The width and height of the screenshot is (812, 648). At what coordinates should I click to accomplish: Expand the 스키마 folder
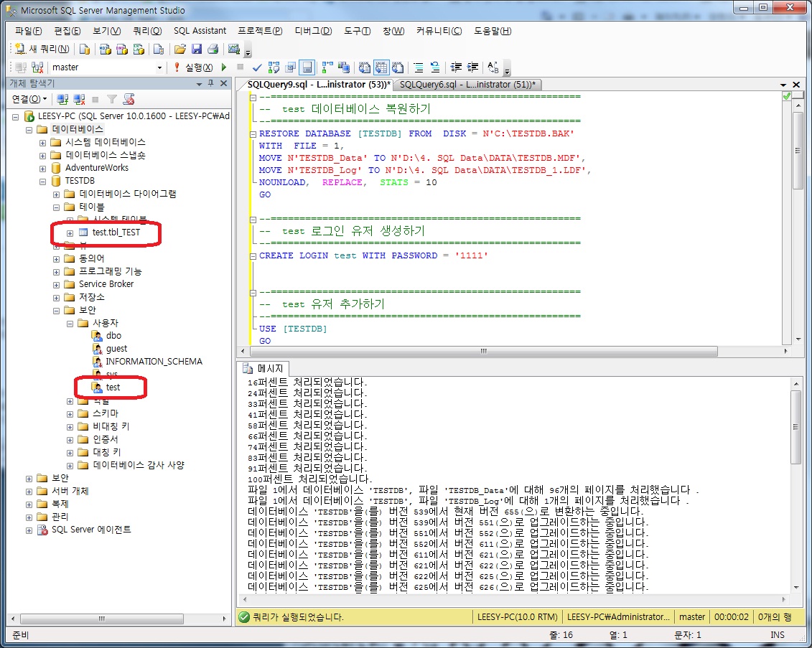coord(70,414)
